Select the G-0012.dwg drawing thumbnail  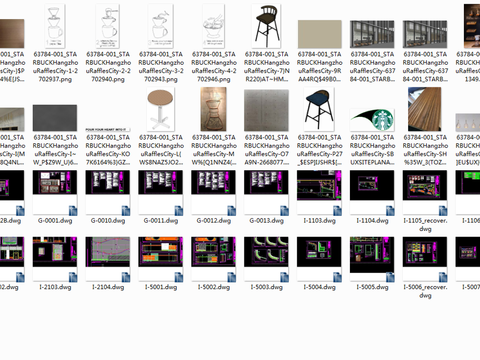coord(214,193)
